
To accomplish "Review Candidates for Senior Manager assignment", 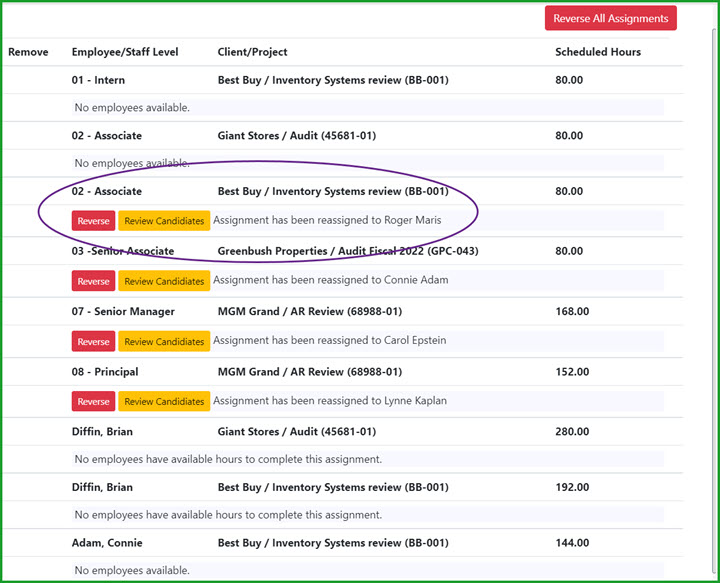I will [x=164, y=341].
